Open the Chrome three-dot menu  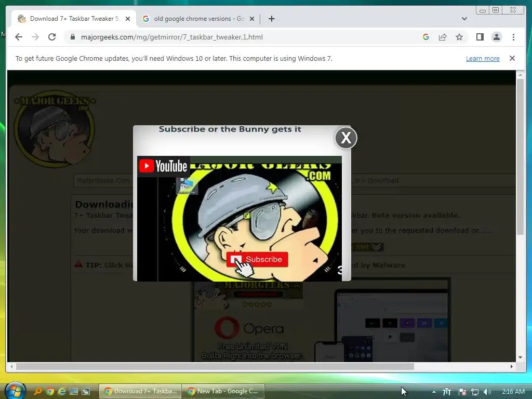[x=513, y=37]
